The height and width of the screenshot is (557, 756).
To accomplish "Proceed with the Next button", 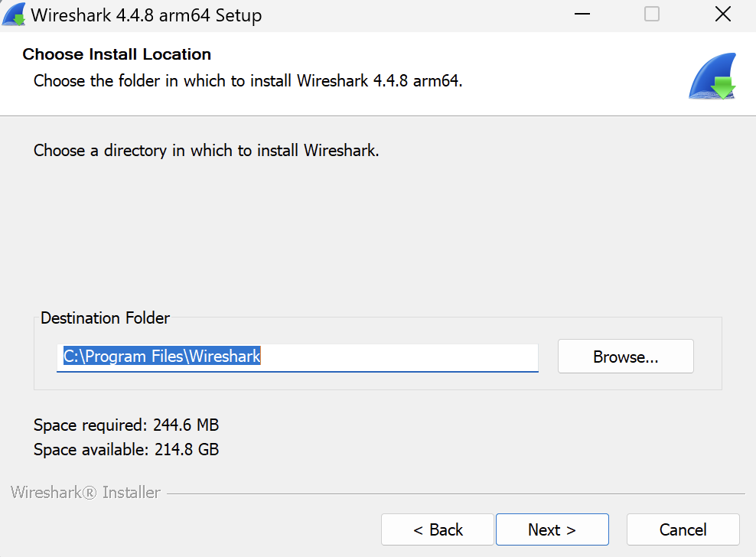I will [552, 529].
